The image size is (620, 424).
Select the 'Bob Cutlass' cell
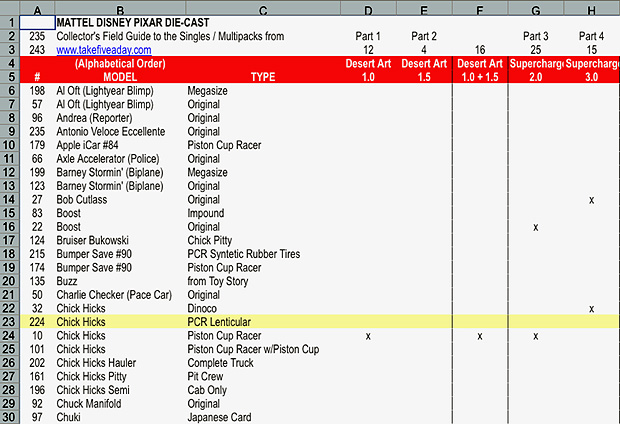(81, 199)
